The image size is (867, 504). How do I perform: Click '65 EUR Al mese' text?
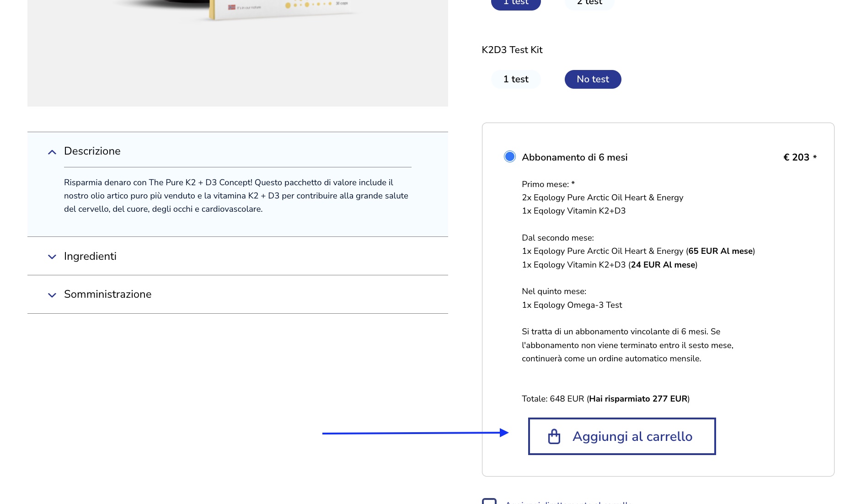coord(721,251)
